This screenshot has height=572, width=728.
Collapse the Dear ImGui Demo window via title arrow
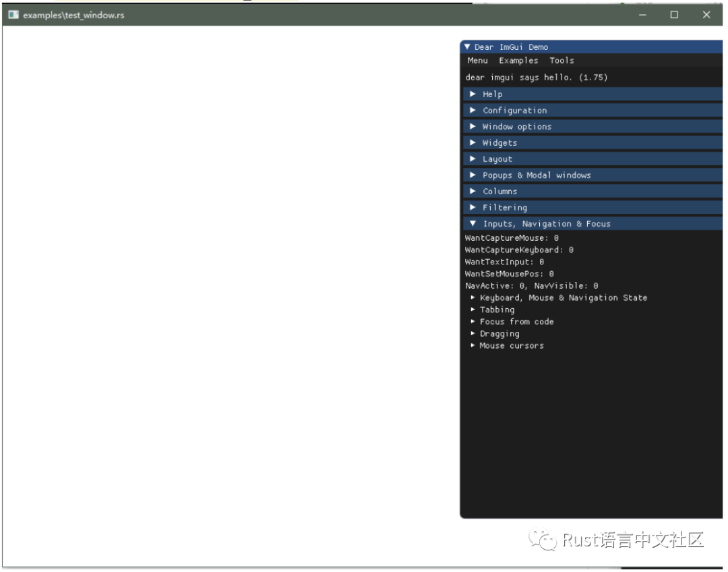pos(467,47)
